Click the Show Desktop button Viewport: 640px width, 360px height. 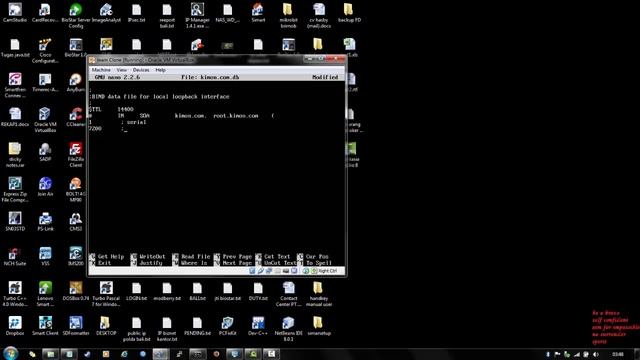pyautogui.click(x=637, y=354)
